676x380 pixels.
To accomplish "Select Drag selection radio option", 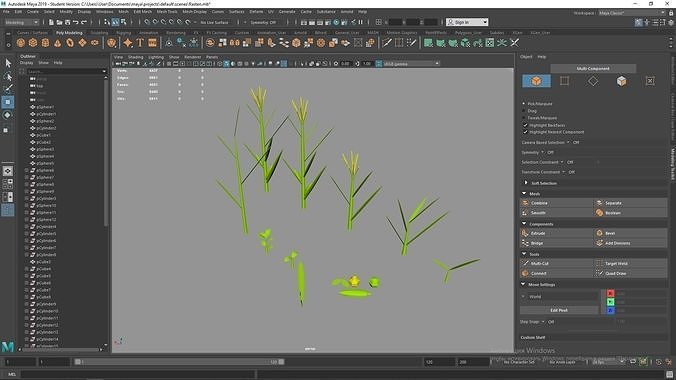I will point(524,111).
